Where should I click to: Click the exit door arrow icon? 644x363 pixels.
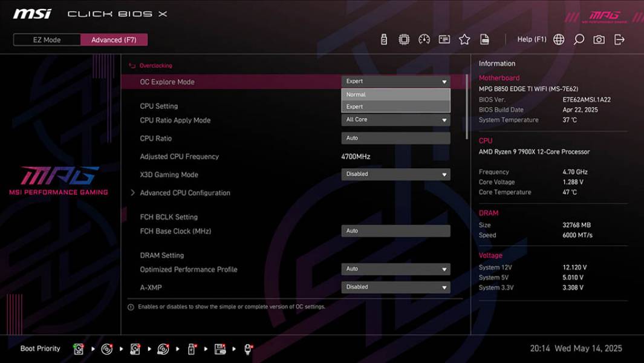coord(619,39)
